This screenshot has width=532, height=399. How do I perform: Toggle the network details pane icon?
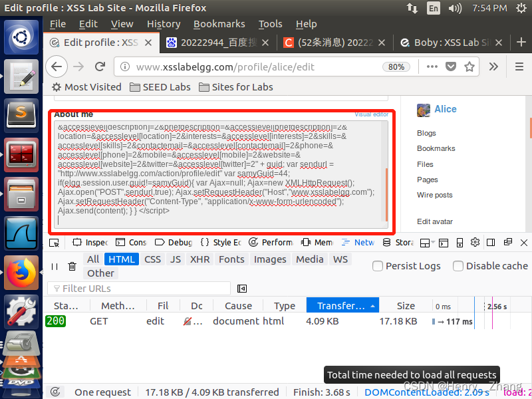point(242,289)
